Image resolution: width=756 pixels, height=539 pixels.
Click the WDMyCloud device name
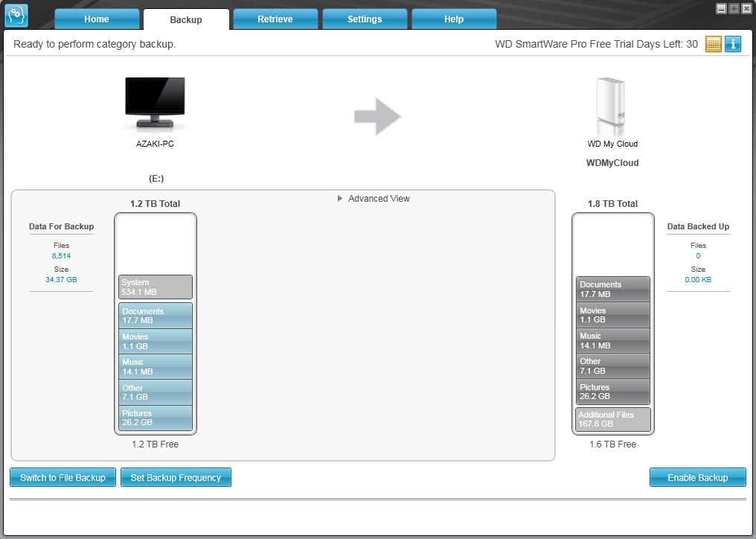click(612, 162)
